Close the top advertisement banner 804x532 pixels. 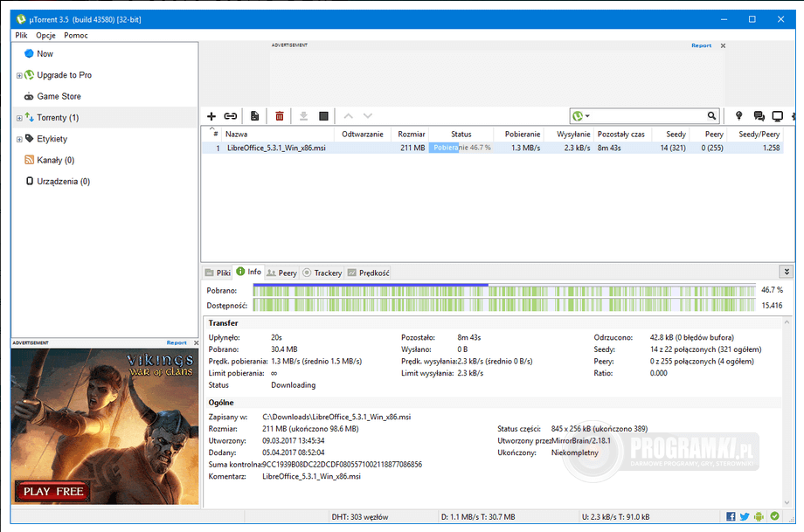(x=723, y=45)
